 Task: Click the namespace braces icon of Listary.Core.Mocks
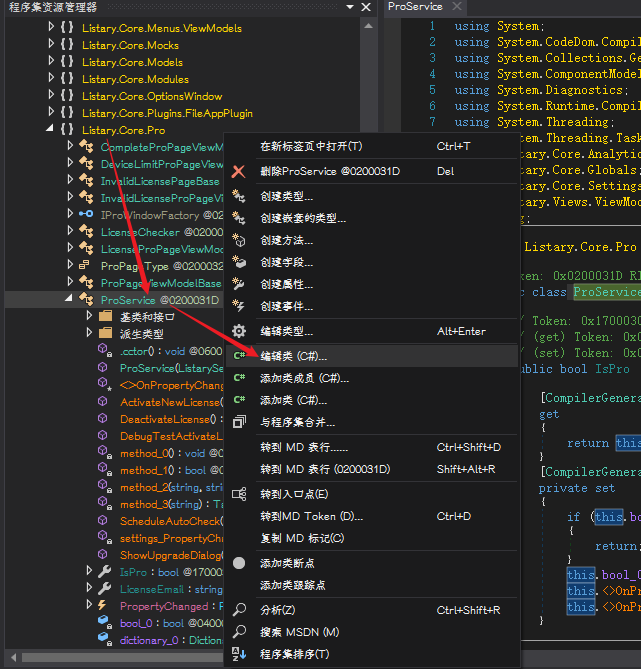[67, 45]
